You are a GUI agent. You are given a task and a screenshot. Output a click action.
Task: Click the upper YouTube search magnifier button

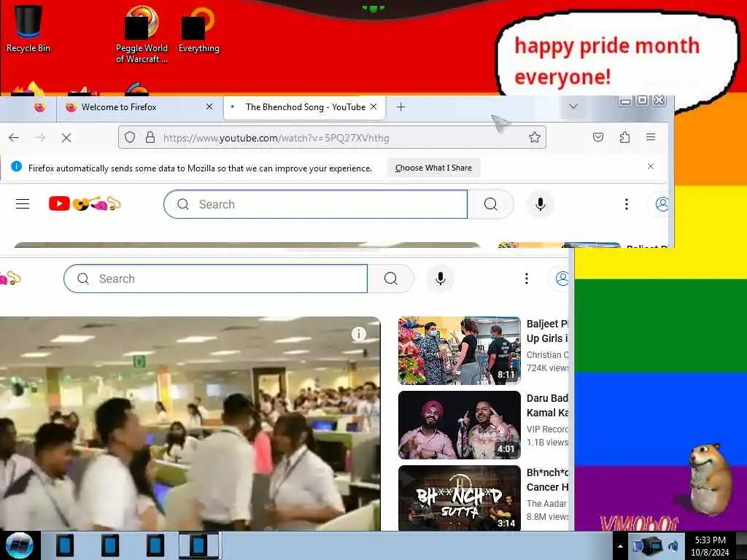click(x=491, y=204)
